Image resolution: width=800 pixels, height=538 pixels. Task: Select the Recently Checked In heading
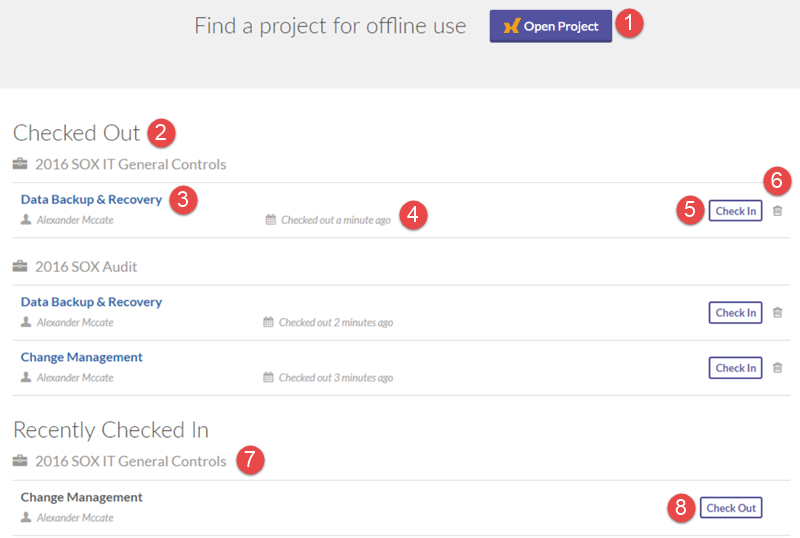[x=110, y=430]
